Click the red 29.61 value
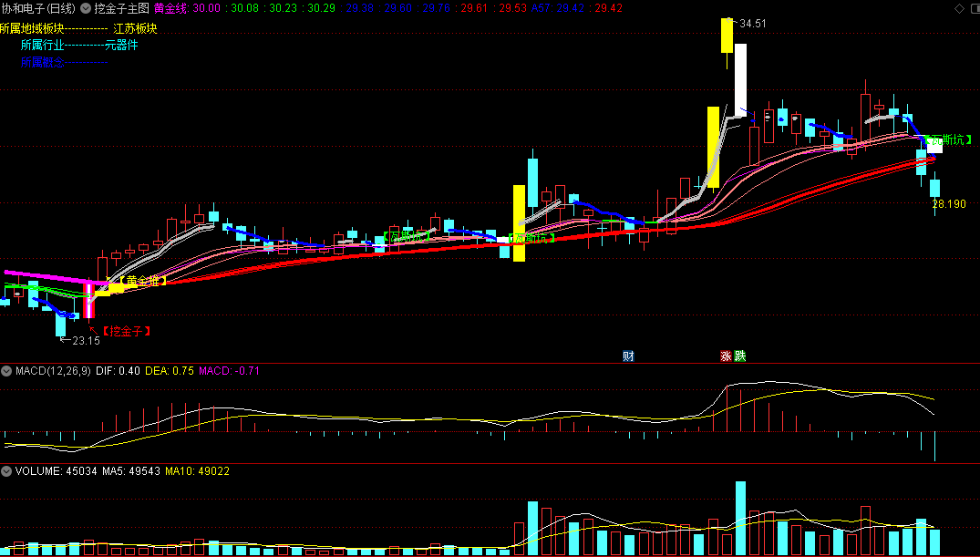The image size is (980, 557). (475, 8)
